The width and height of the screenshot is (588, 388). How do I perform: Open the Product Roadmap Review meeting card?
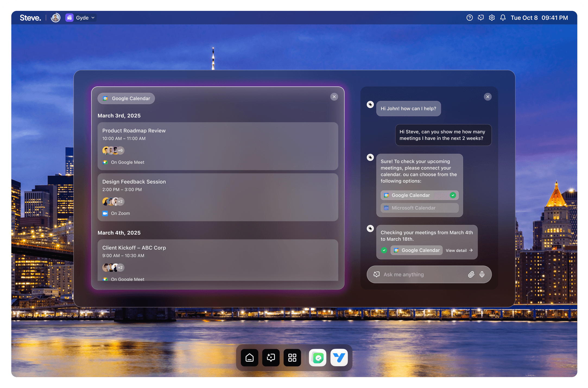point(218,146)
